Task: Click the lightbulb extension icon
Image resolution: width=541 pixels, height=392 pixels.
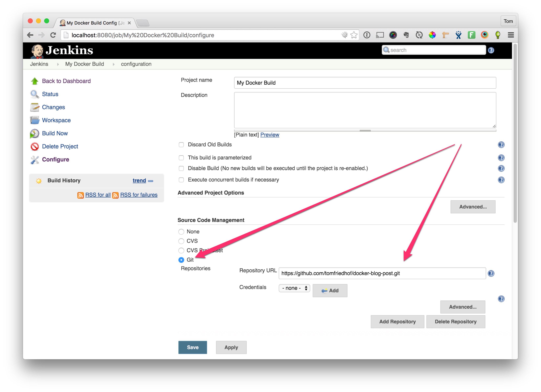Action: (498, 35)
